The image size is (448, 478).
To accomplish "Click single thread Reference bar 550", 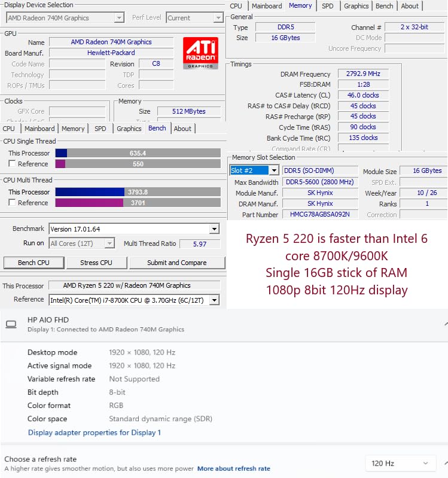I will point(138,164).
